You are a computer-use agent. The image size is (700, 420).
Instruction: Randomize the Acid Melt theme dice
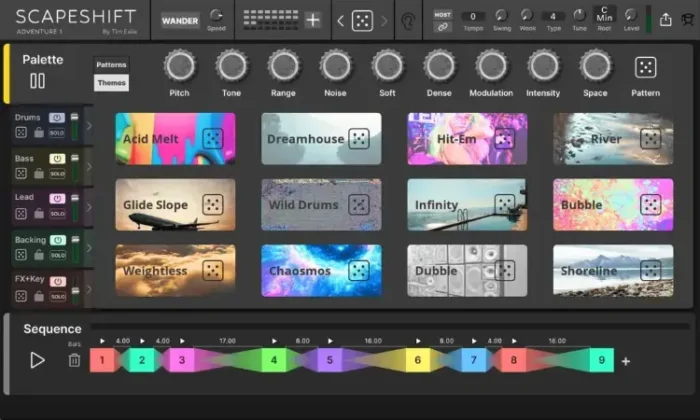click(x=212, y=139)
